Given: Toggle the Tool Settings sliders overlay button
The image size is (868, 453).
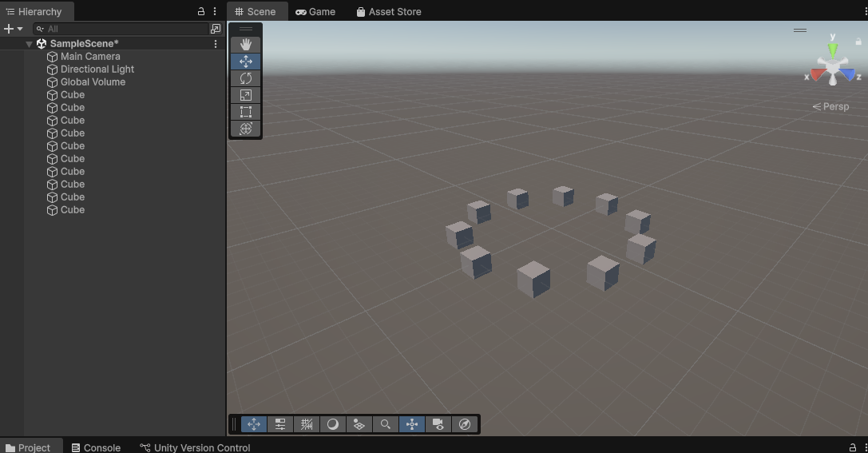Looking at the screenshot, I should (x=280, y=424).
